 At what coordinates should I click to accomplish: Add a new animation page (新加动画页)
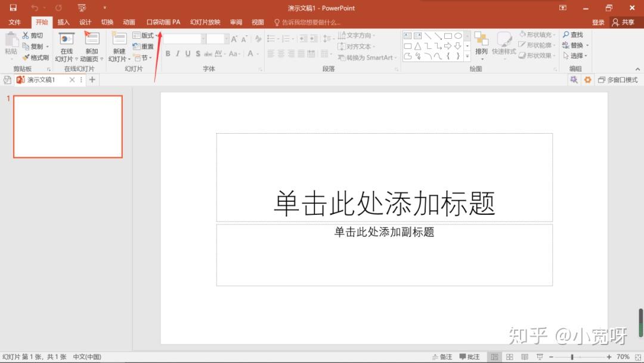click(x=92, y=47)
